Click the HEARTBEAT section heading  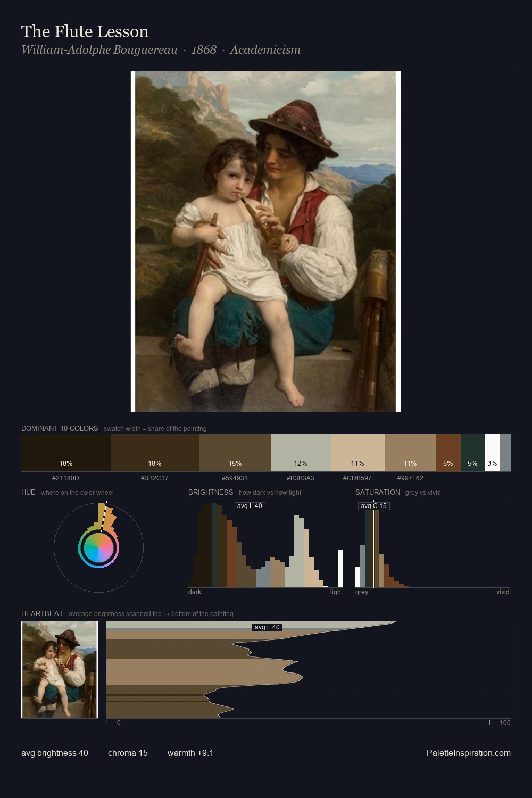coord(42,613)
